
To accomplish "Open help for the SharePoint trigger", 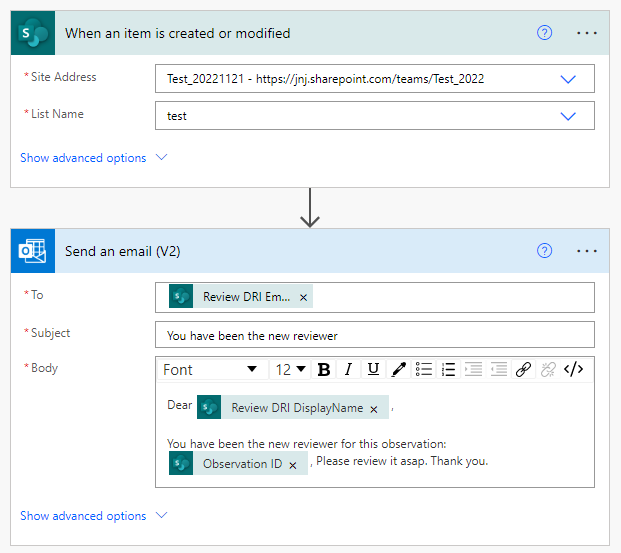I will [x=544, y=33].
